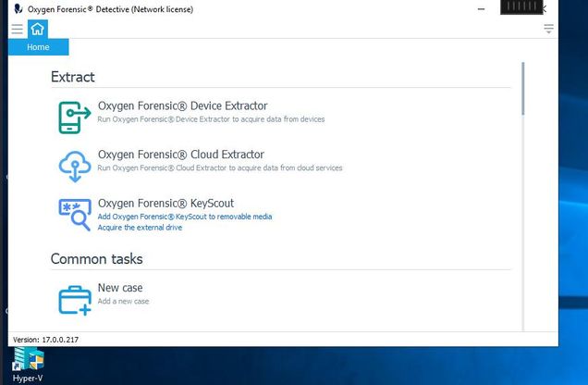The image size is (588, 385).
Task: Launch Oxygen Forensic Device Extractor
Action: click(182, 106)
